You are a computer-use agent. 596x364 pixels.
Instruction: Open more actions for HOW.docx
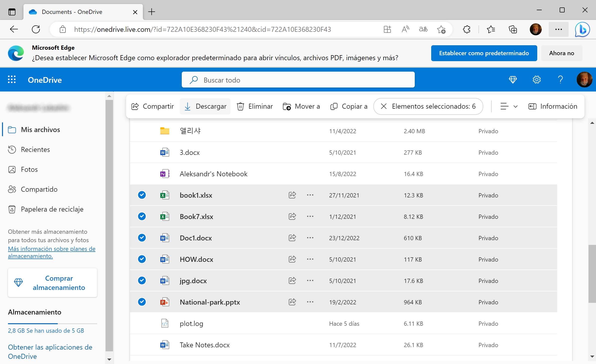click(x=310, y=259)
